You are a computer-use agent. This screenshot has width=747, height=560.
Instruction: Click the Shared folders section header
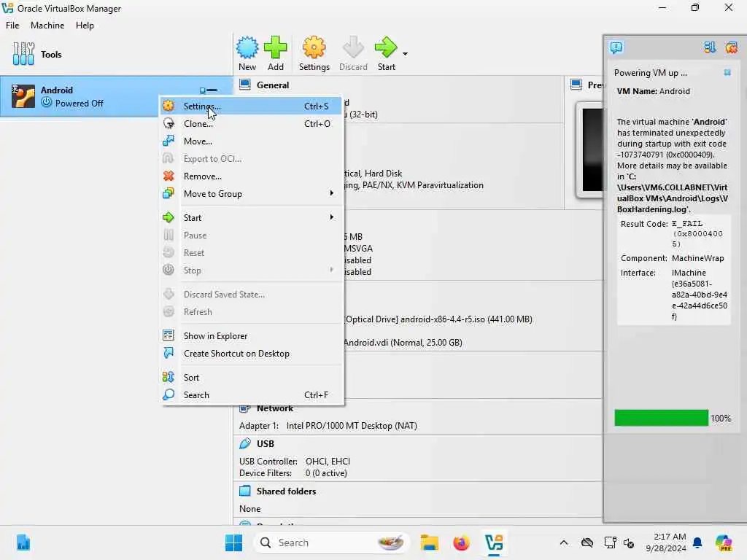click(286, 491)
